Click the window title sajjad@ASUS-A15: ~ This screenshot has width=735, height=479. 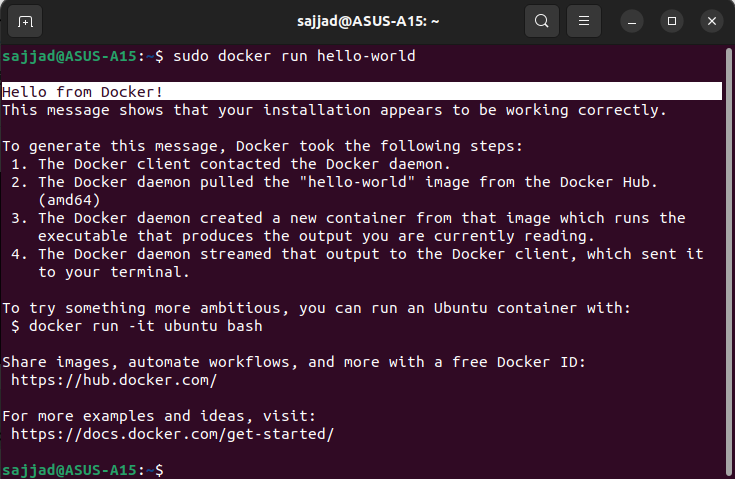coord(368,22)
